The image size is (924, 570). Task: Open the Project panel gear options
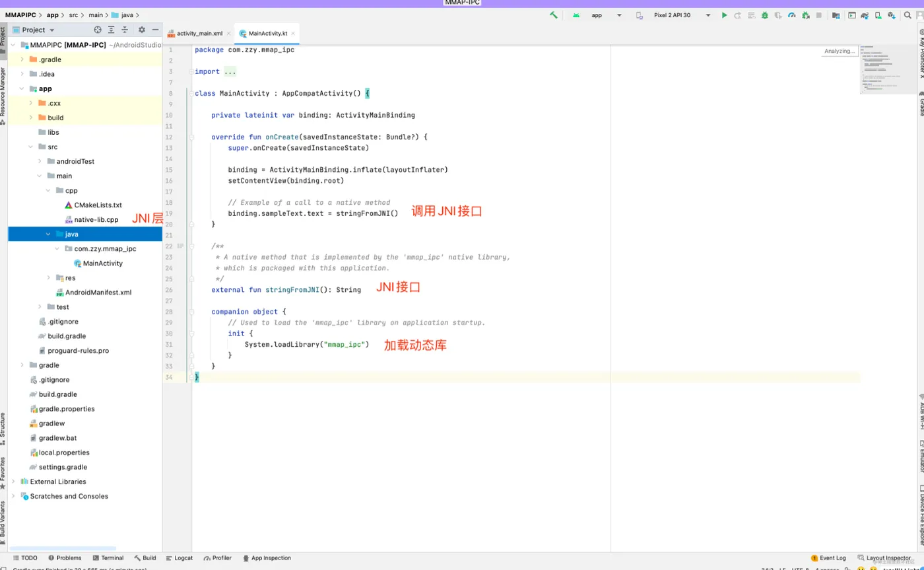point(141,30)
